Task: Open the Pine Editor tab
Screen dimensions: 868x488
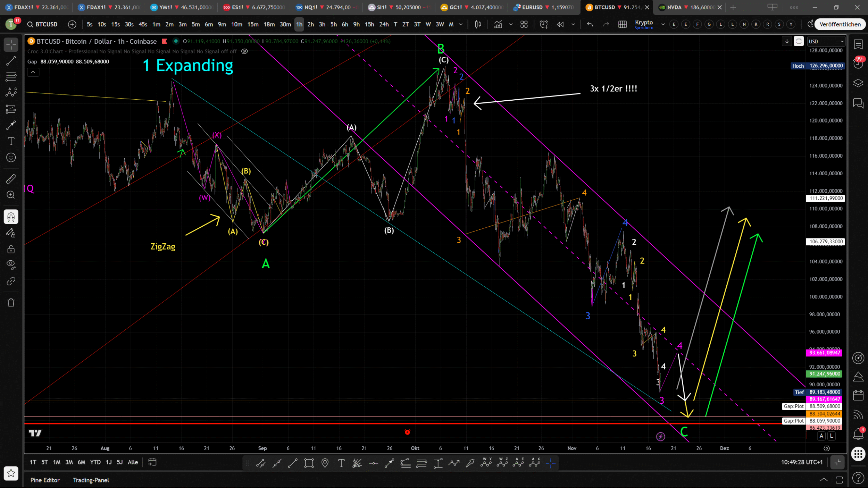Action: [x=45, y=480]
